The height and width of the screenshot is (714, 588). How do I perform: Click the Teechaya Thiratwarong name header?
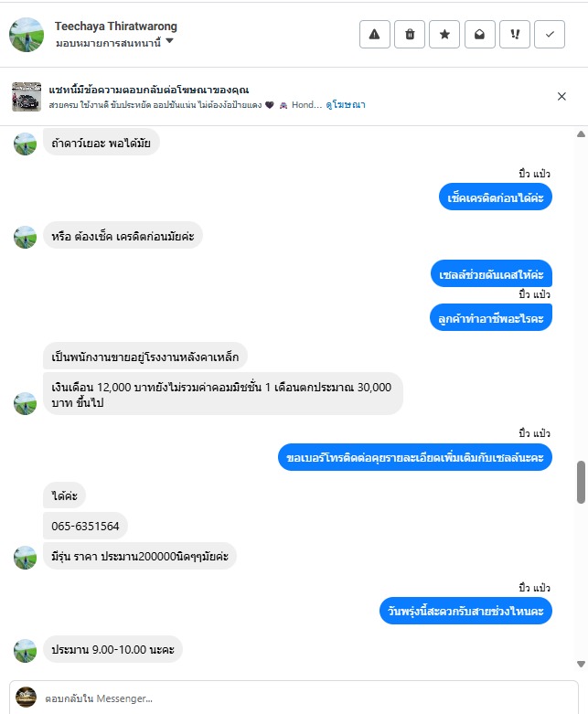pyautogui.click(x=116, y=27)
